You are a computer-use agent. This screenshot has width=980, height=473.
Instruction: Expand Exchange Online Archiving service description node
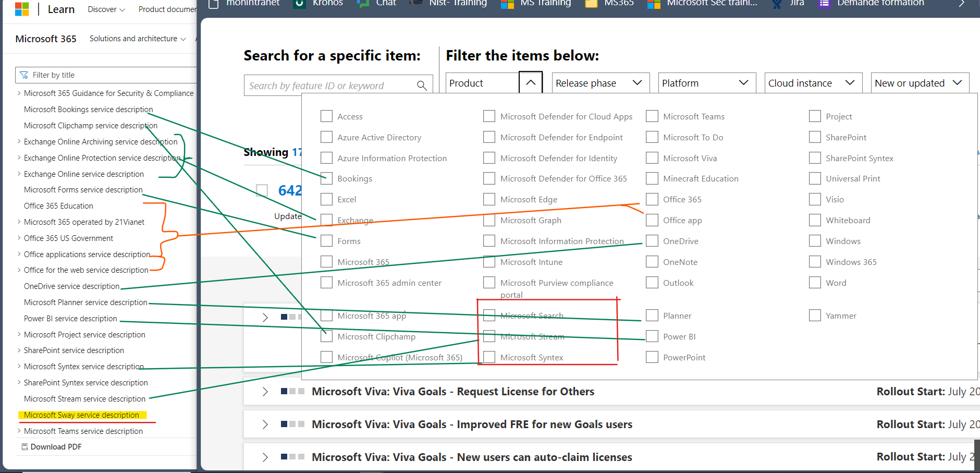coord(19,141)
